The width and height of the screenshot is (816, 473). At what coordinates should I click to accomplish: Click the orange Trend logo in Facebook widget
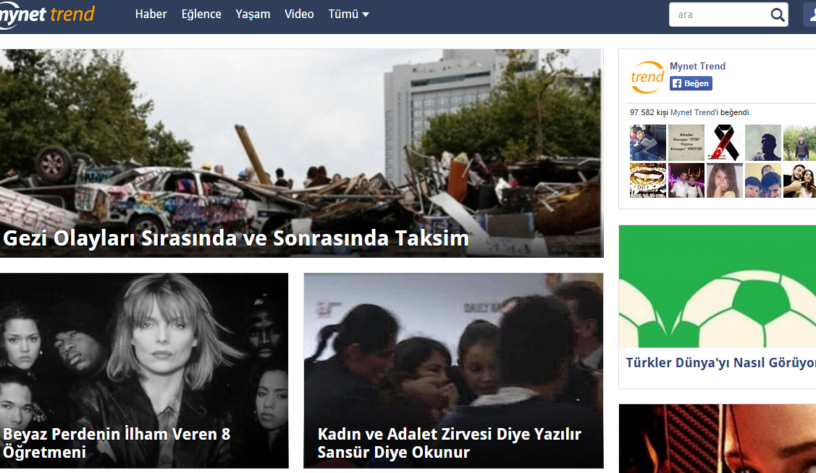click(647, 77)
